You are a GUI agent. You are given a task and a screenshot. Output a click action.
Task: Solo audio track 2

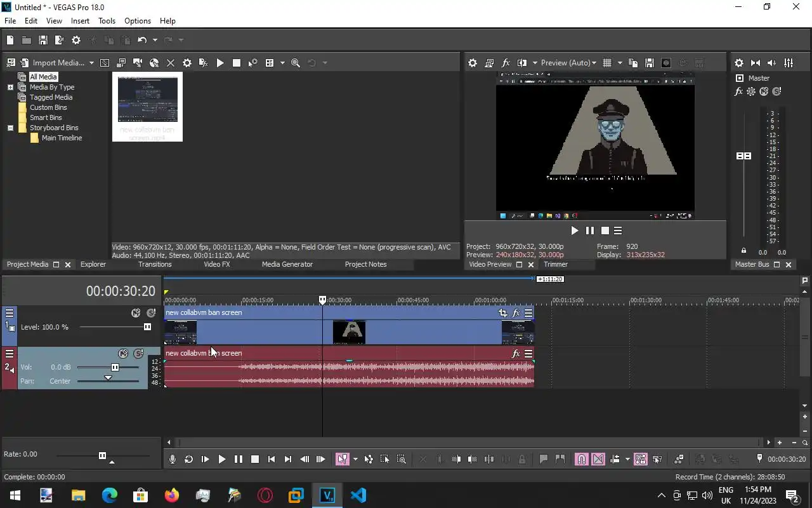138,354
